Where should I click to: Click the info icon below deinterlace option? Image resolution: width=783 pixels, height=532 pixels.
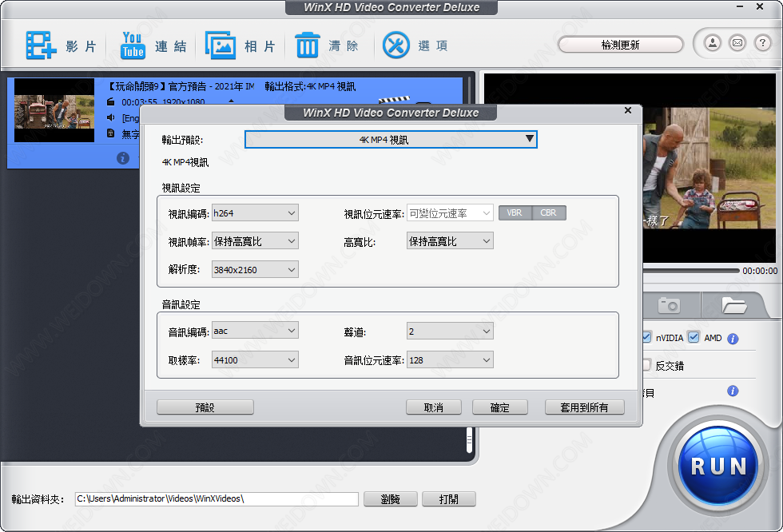[x=733, y=391]
